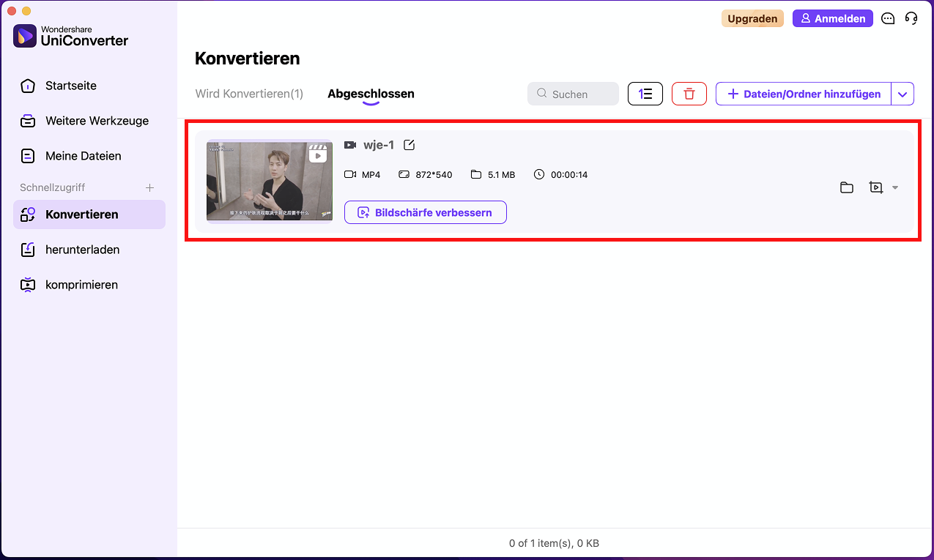
Task: Open the komprimieren section
Action: tap(89, 285)
